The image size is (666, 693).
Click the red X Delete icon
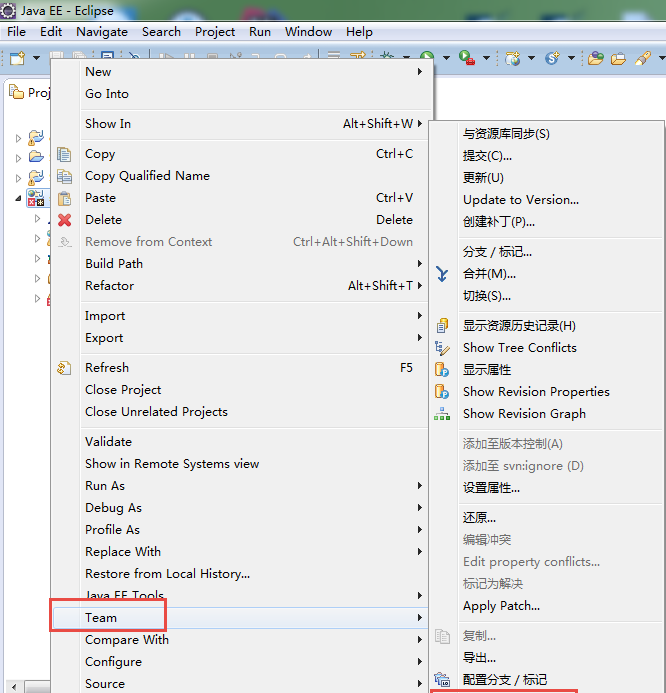[65, 220]
